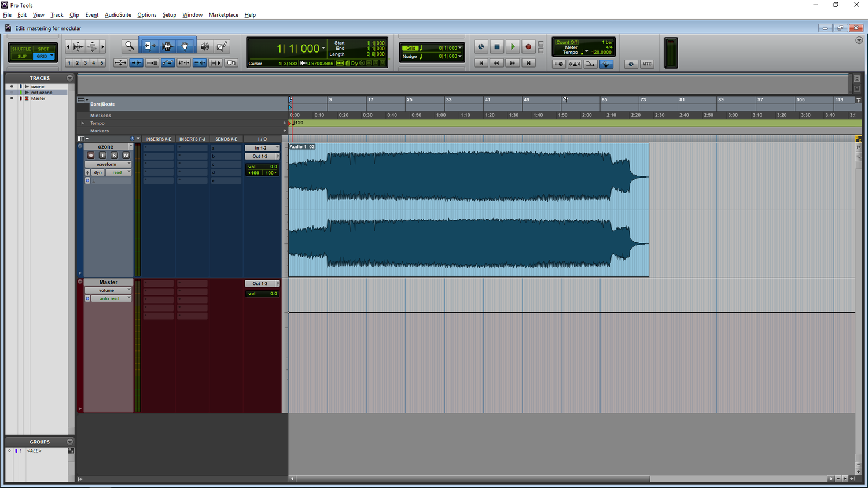The image size is (868, 488).
Task: Open Master auto read dropdown
Action: 111,298
